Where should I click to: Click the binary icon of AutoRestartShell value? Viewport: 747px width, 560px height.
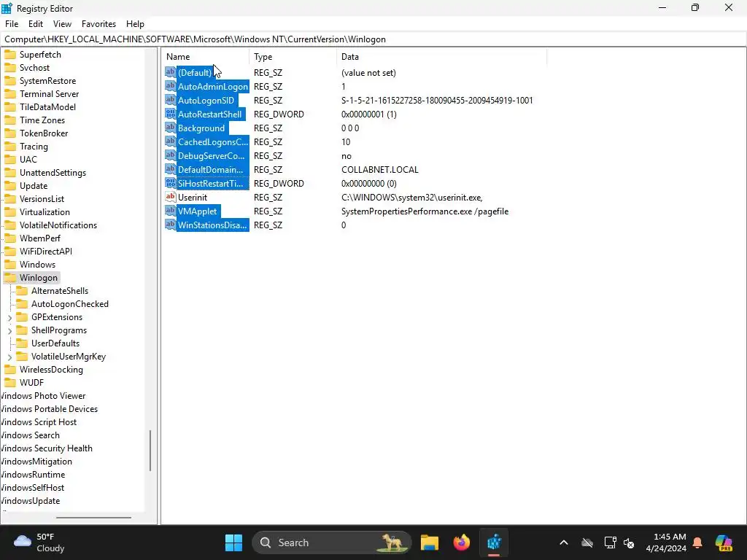coord(170,114)
